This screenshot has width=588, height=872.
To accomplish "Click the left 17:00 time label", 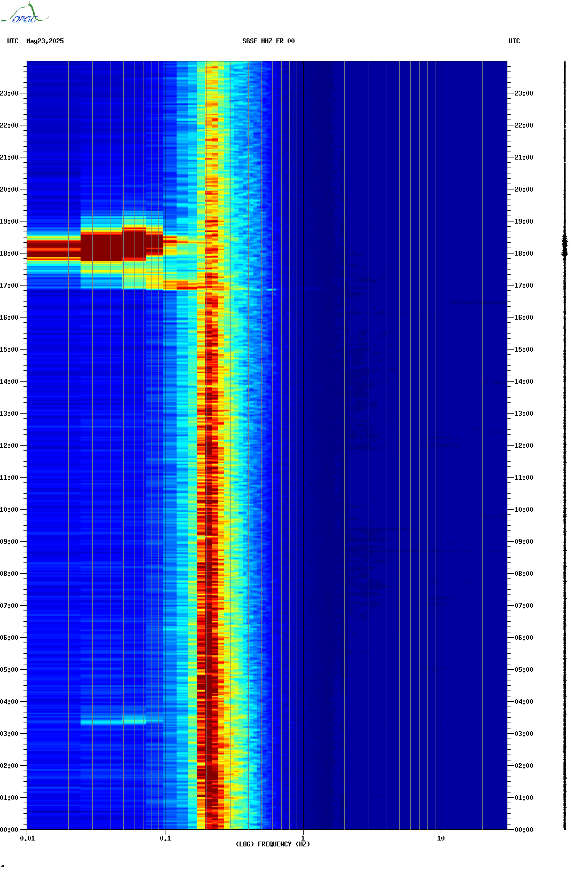I will click(x=10, y=286).
